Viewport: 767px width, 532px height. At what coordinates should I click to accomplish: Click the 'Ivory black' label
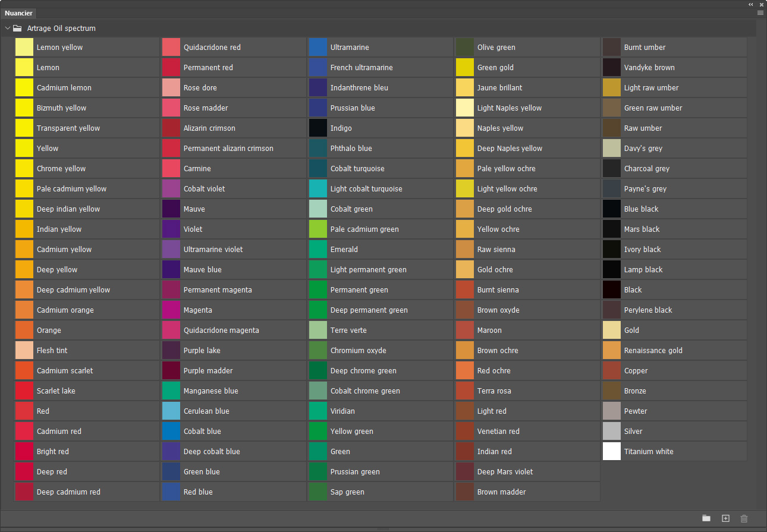(643, 250)
